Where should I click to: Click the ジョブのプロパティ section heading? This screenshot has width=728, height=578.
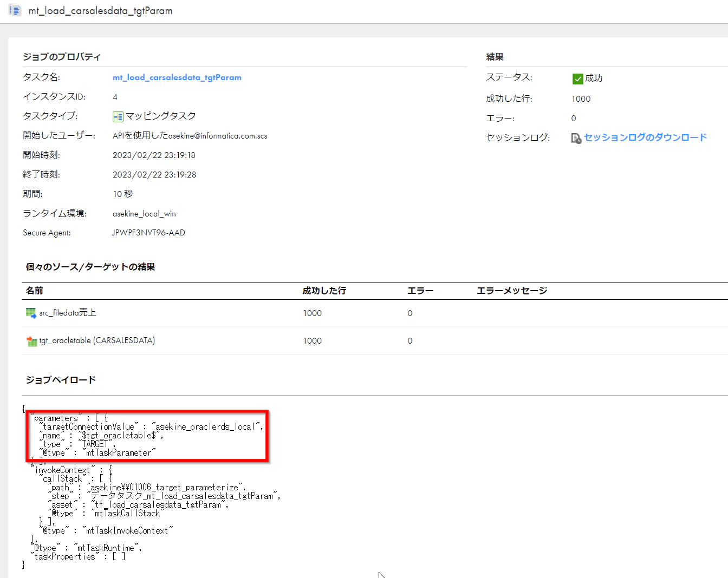coord(62,57)
